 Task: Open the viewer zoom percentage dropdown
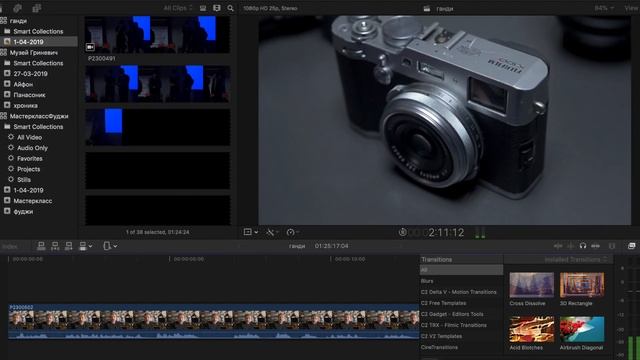(604, 8)
